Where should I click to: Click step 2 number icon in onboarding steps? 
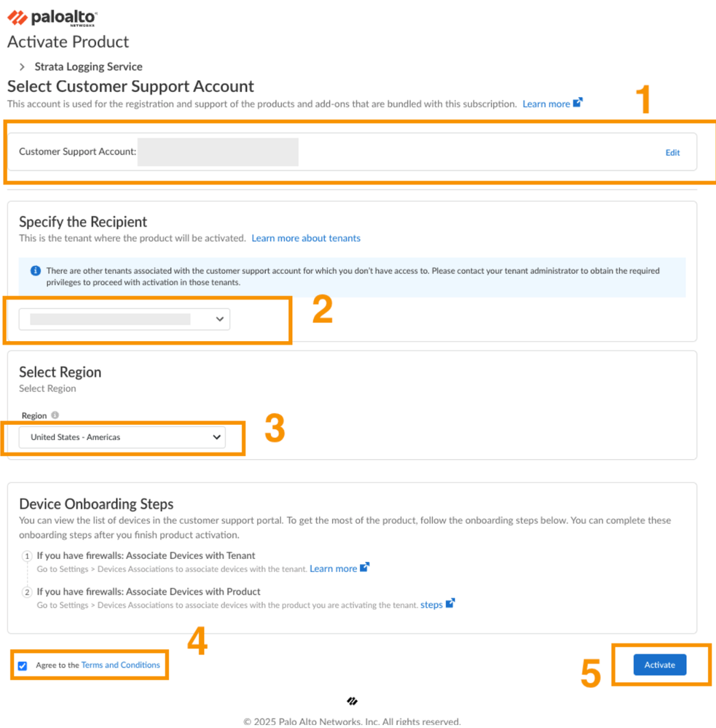click(x=27, y=592)
